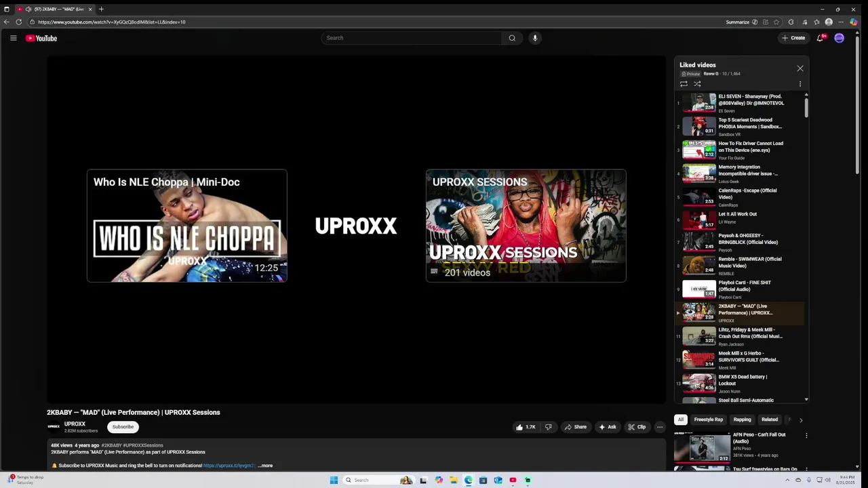Toggle loop playlist in Liked videos
The height and width of the screenshot is (488, 868).
click(x=684, y=84)
